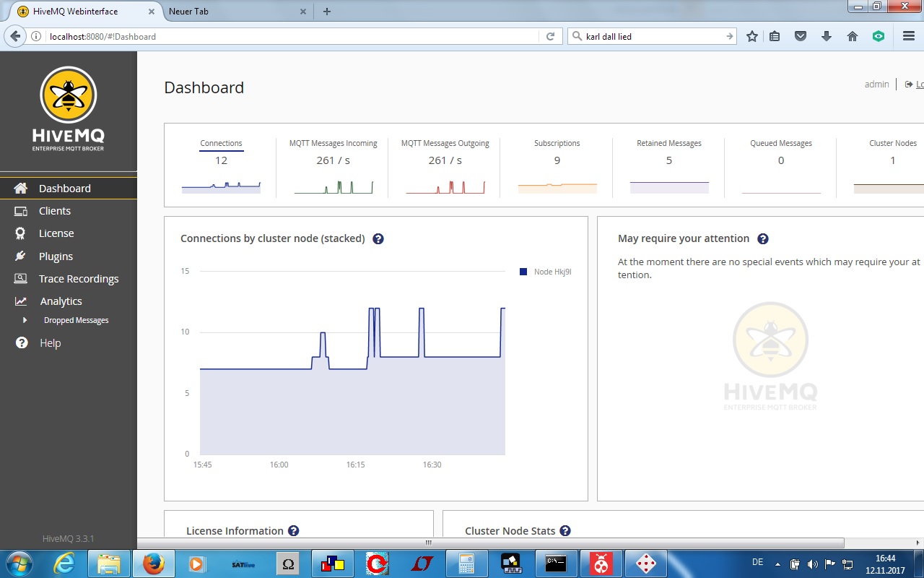Click the Plugins plug icon
The image size is (924, 578).
tap(21, 256)
